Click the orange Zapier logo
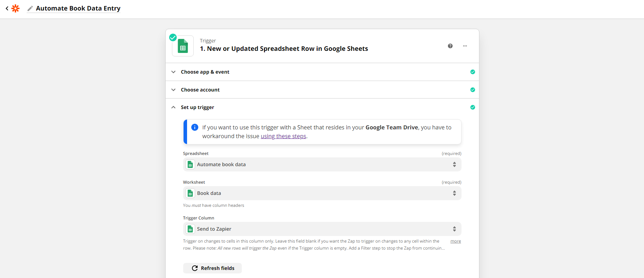Image resolution: width=644 pixels, height=278 pixels. (15, 8)
